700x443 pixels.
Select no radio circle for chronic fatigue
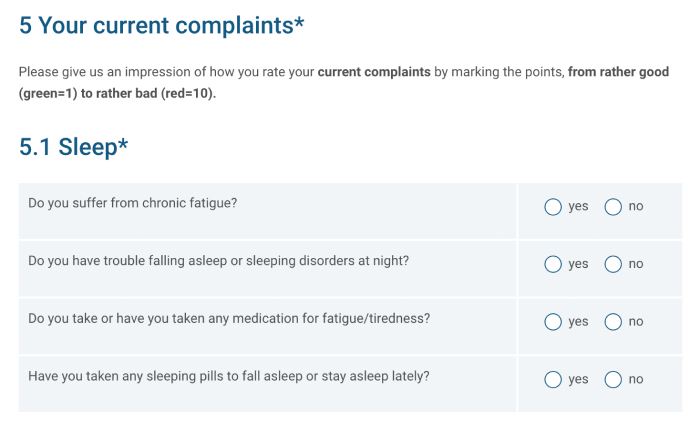(613, 207)
